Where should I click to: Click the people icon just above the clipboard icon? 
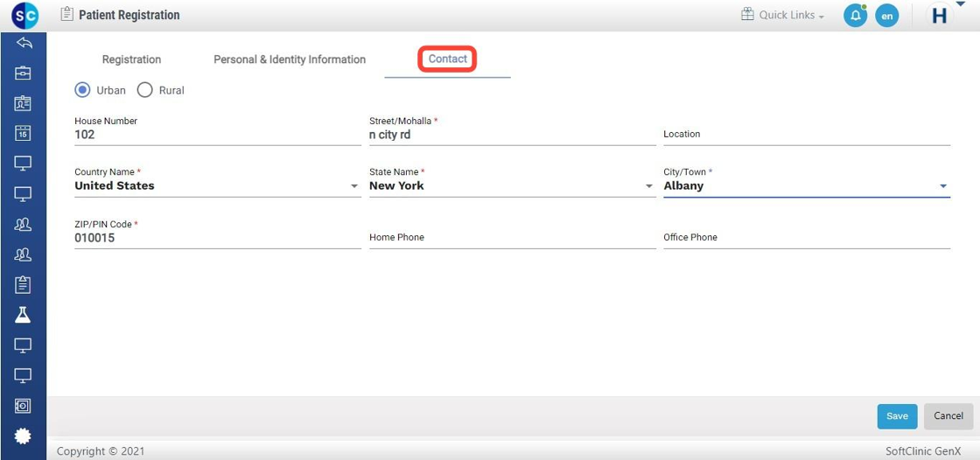click(23, 254)
